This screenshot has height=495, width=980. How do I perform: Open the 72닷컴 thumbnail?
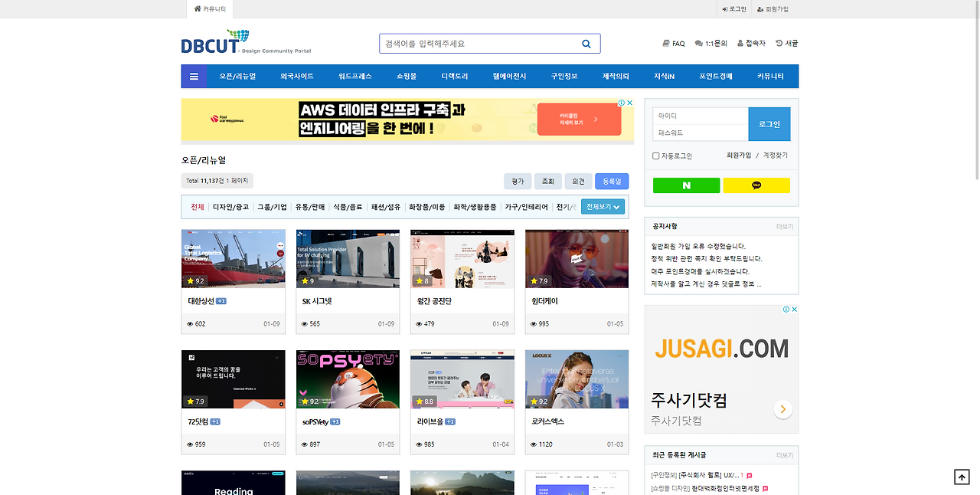tap(233, 379)
